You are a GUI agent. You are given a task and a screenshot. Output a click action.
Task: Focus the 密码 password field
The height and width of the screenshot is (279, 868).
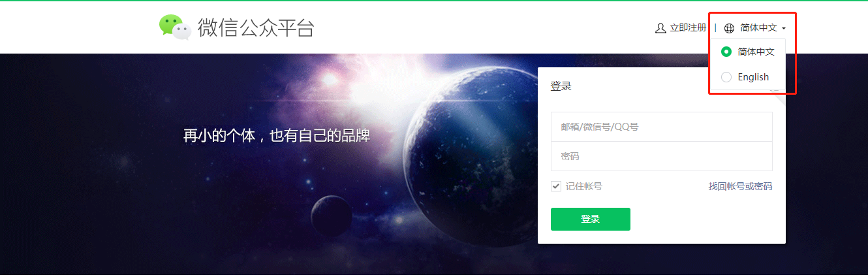click(662, 156)
